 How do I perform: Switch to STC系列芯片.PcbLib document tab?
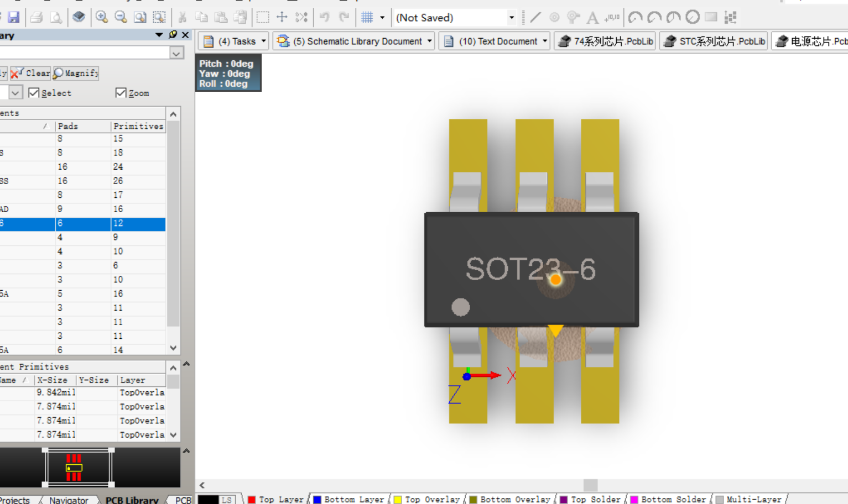point(714,41)
